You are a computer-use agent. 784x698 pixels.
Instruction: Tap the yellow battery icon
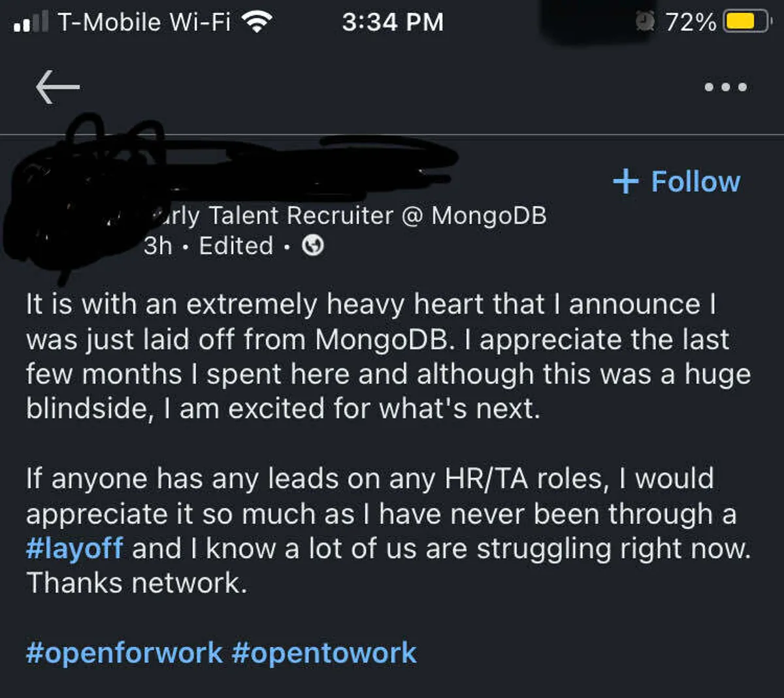[x=746, y=22]
